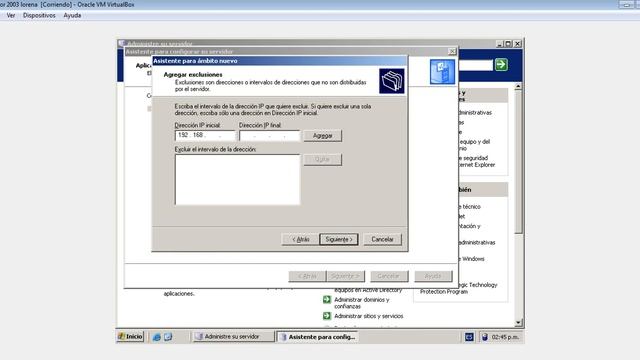Open Administrar dominios y confianzas link
This screenshot has height=360, width=640.
362,303
